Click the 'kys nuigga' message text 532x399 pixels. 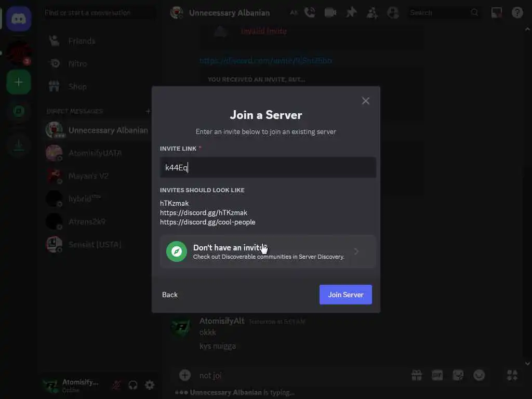click(x=218, y=346)
